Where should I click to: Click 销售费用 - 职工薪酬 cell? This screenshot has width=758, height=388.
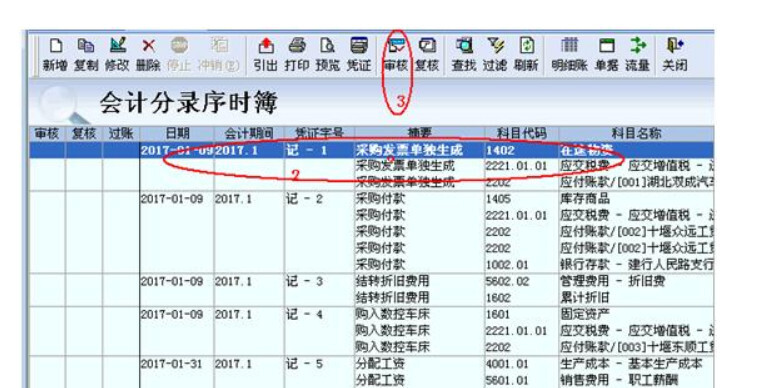click(619, 380)
